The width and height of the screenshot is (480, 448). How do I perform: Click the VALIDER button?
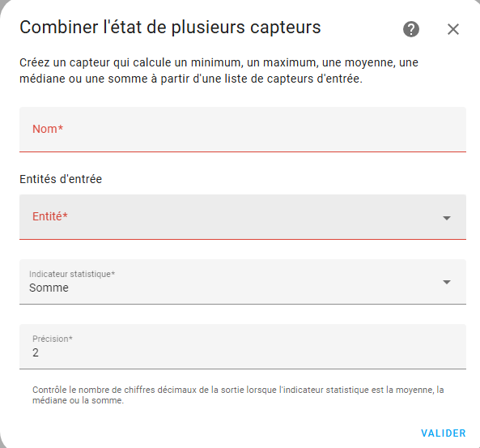(x=444, y=433)
